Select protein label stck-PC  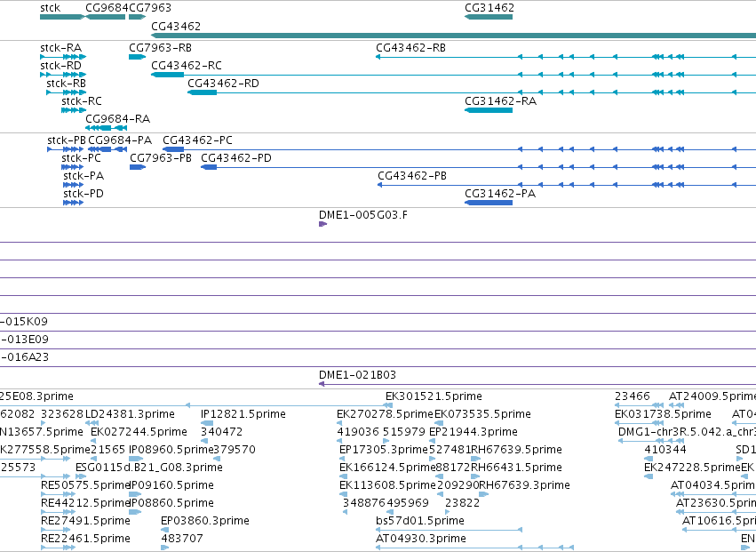point(81,158)
